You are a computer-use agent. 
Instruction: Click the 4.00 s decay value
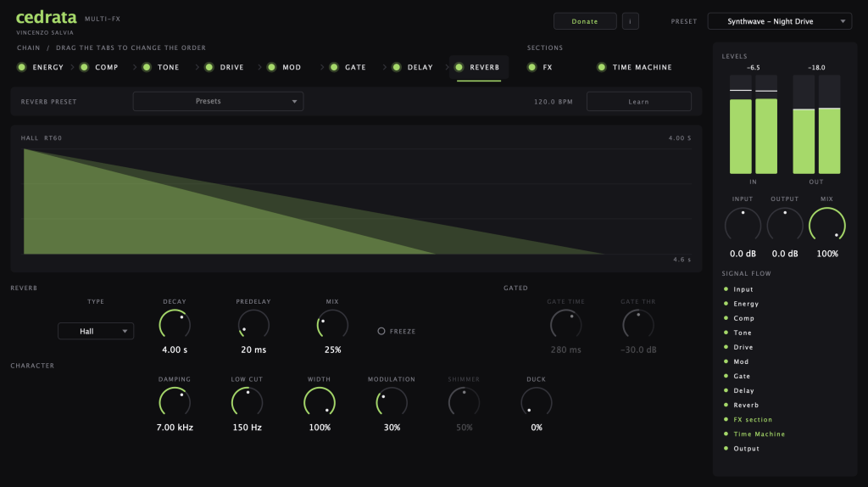tap(175, 350)
